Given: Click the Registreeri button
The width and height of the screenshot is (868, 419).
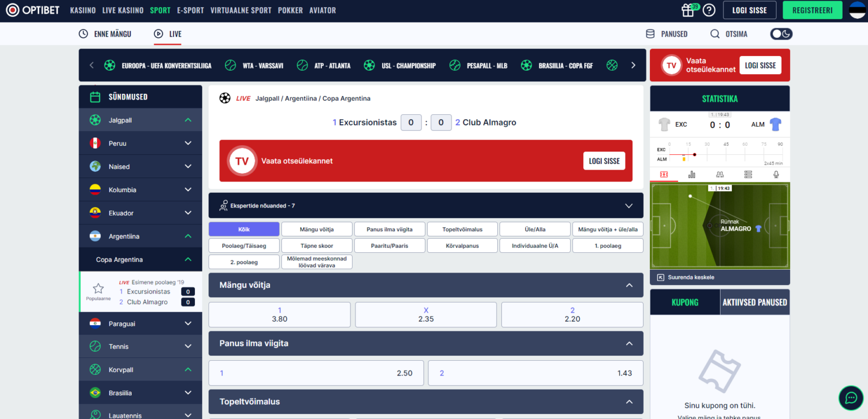Looking at the screenshot, I should [813, 10].
